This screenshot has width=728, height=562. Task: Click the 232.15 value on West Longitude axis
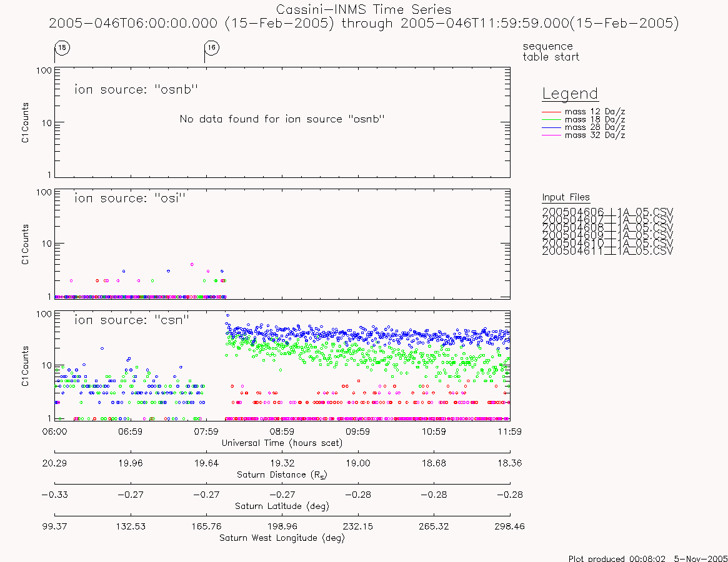click(358, 527)
